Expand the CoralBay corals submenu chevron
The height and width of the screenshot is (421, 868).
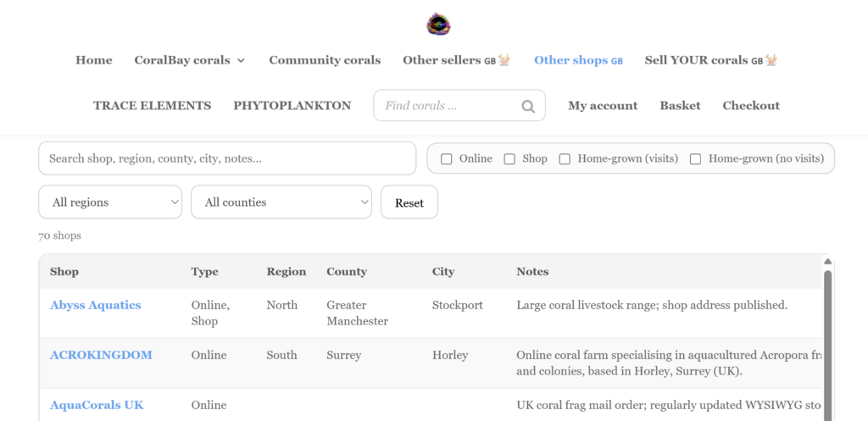[241, 61]
